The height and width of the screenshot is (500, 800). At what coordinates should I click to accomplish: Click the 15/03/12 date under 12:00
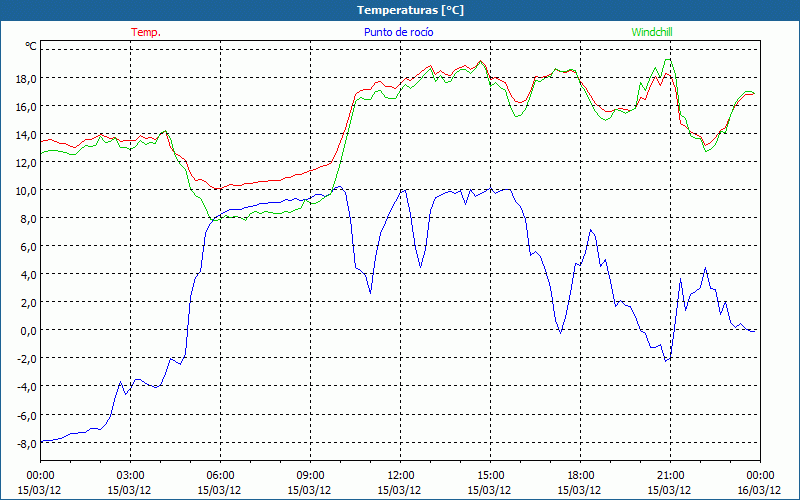click(399, 490)
